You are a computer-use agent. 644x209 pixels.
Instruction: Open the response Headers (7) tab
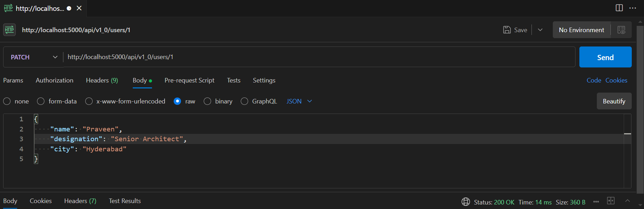pos(80,201)
